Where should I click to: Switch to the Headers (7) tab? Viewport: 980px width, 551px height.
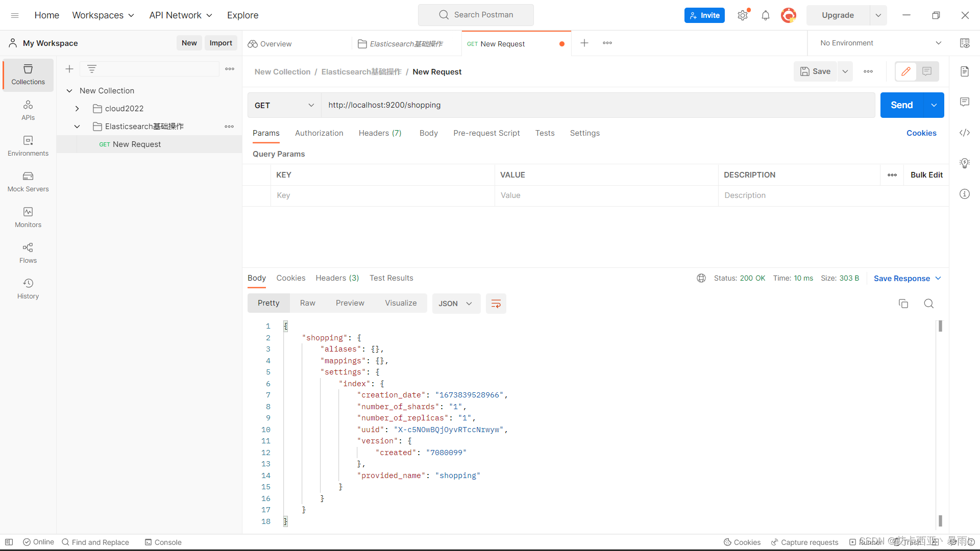tap(380, 133)
